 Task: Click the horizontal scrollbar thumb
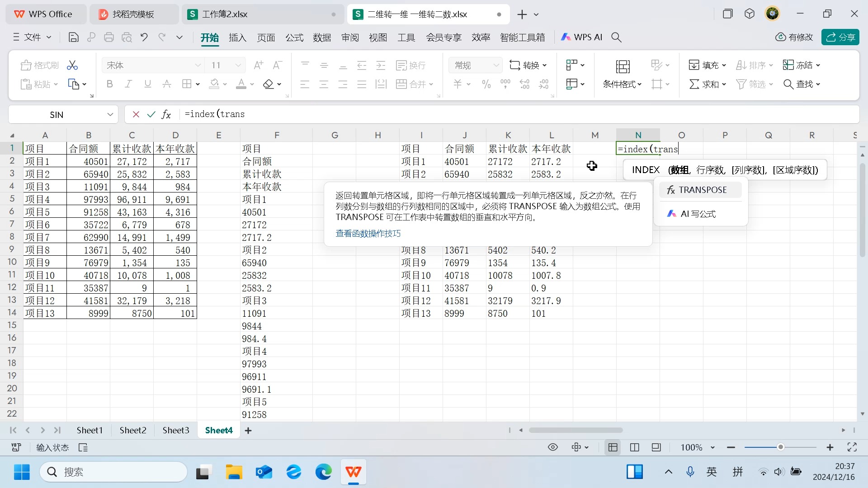[575, 430]
